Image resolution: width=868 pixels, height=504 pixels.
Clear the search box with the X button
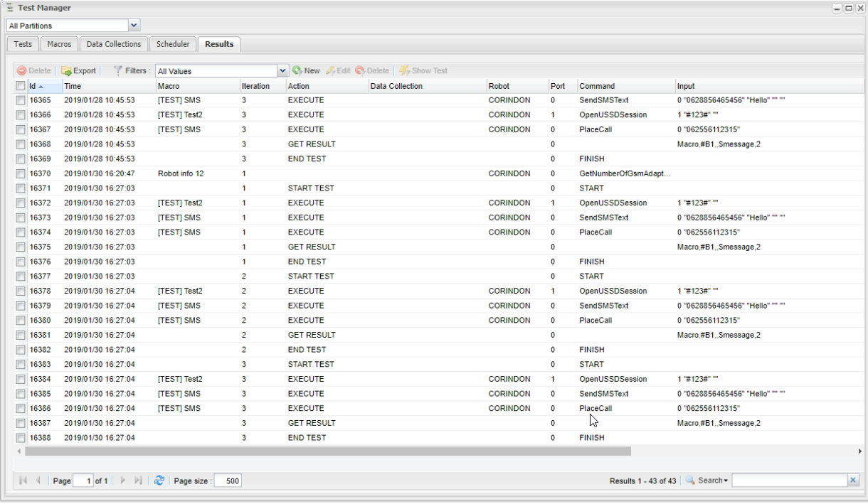point(853,481)
